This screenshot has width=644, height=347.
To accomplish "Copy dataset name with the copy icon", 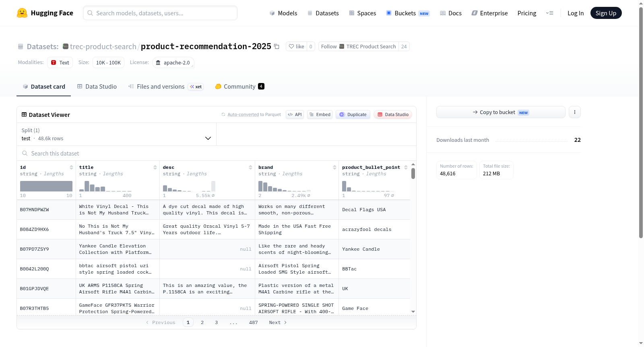I will pos(277,46).
